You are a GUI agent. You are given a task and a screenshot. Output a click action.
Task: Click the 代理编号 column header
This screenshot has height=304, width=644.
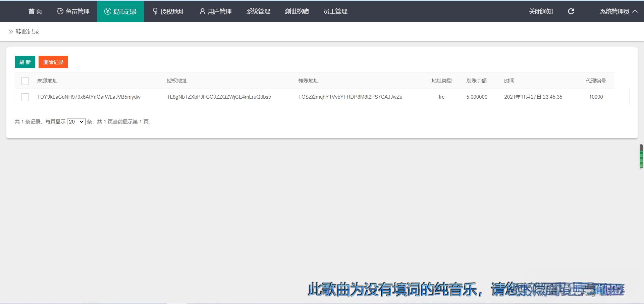[596, 81]
